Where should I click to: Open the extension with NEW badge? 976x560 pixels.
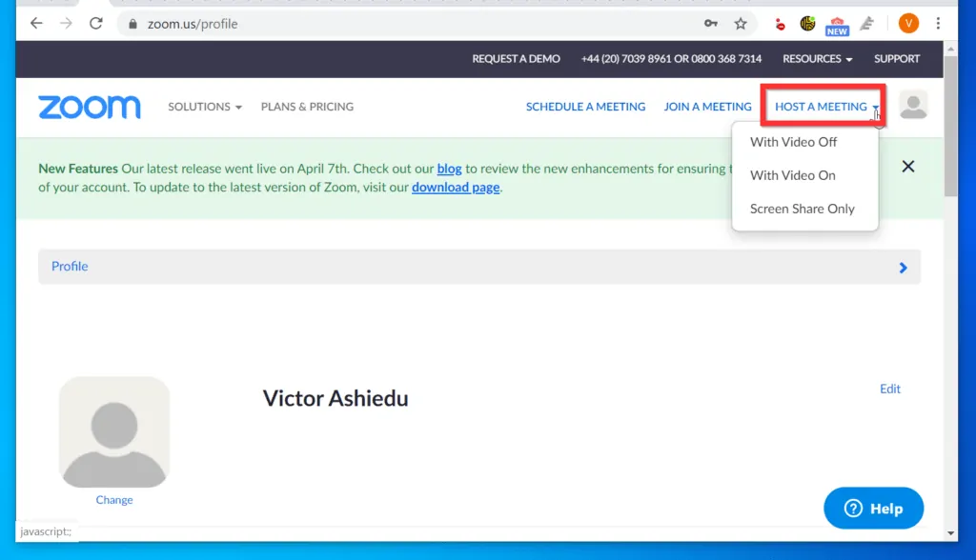[837, 26]
